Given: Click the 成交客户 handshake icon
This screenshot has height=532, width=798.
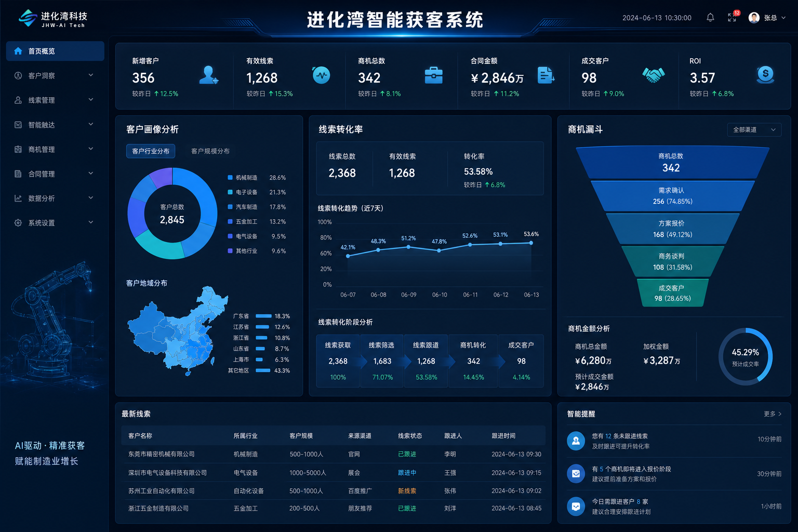Looking at the screenshot, I should click(653, 75).
